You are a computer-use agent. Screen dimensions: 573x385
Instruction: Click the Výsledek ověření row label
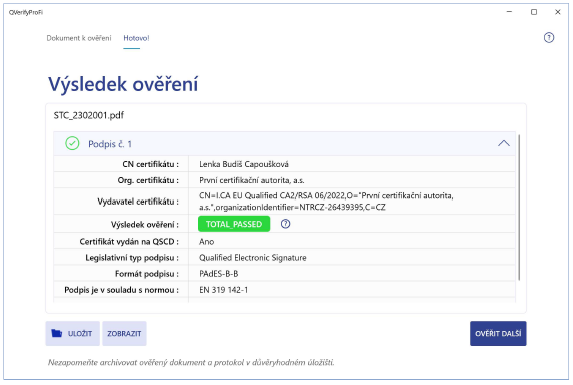(x=145, y=224)
